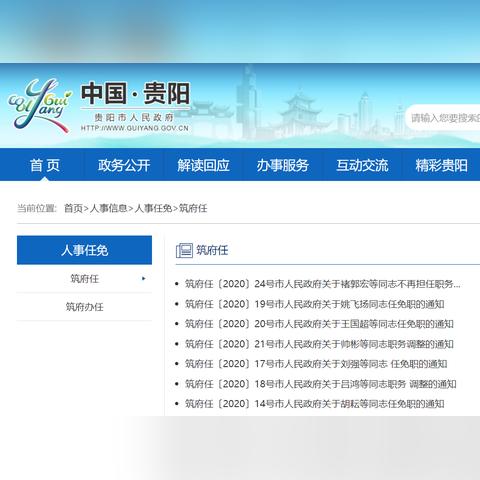
Task: Open notice 20号 about 王国超
Action: tap(319, 324)
